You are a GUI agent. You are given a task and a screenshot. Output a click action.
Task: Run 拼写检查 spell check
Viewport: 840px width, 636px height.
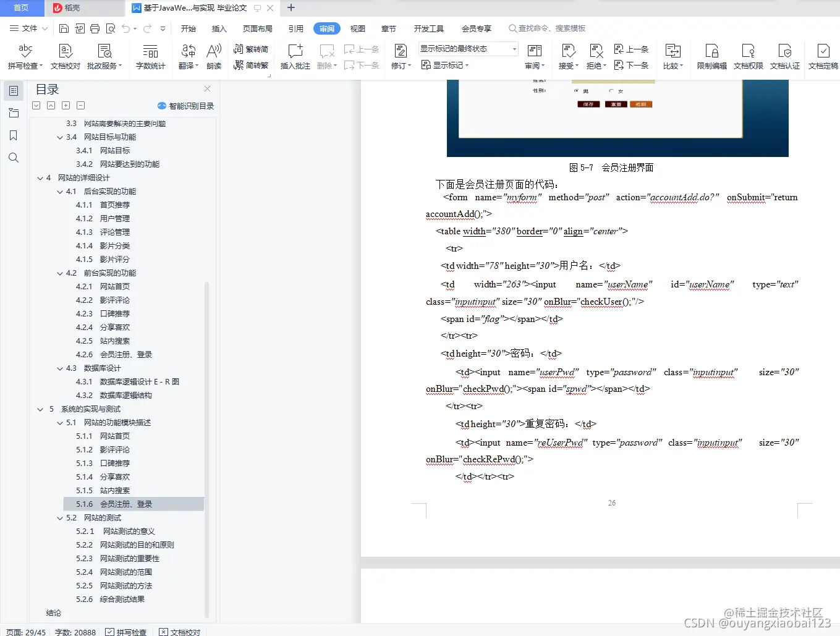[25, 57]
